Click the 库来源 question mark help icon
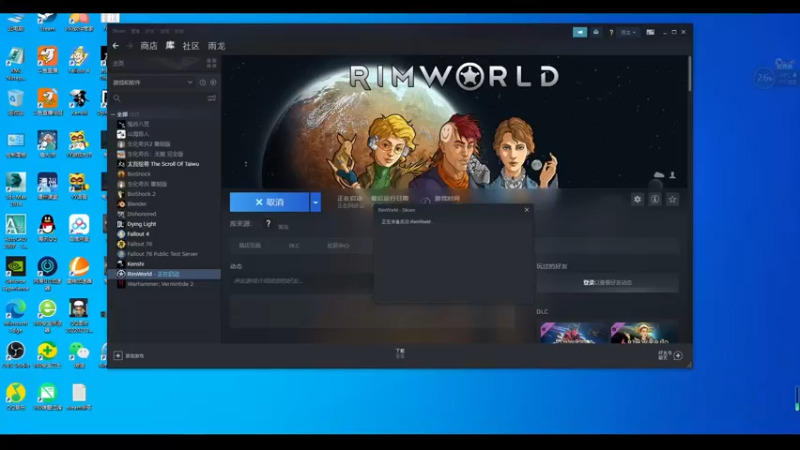 268,223
